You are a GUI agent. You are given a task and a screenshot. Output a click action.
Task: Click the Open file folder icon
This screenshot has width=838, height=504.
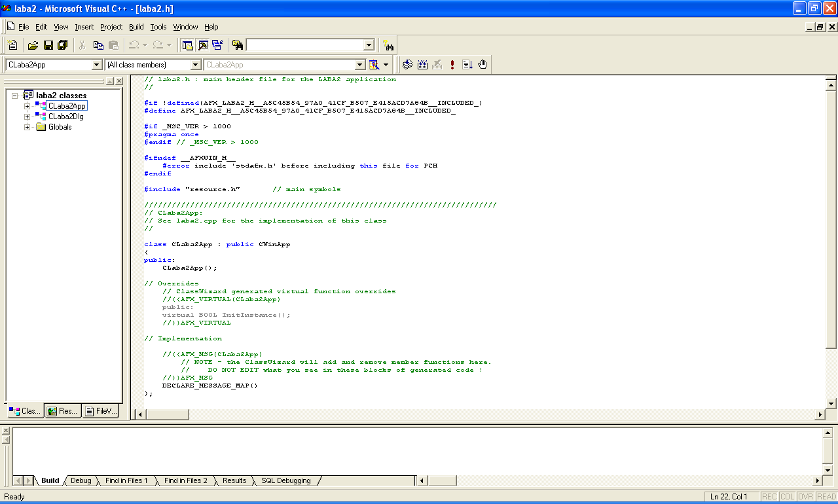pos(33,45)
